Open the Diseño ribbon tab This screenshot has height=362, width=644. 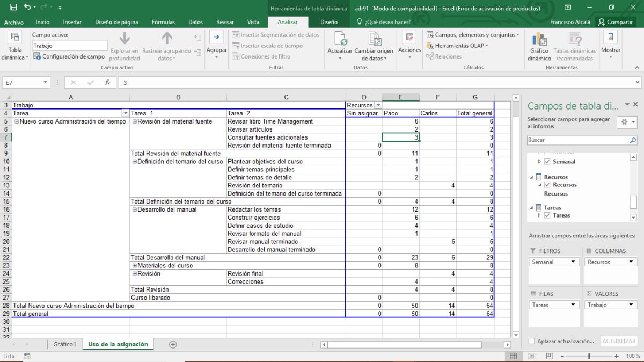[329, 22]
